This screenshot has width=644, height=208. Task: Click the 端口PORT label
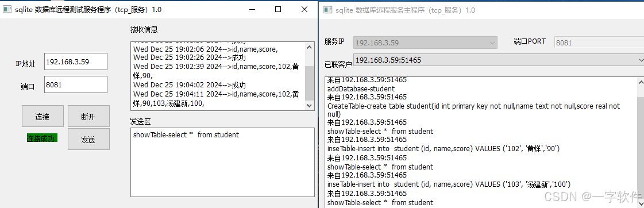point(530,41)
